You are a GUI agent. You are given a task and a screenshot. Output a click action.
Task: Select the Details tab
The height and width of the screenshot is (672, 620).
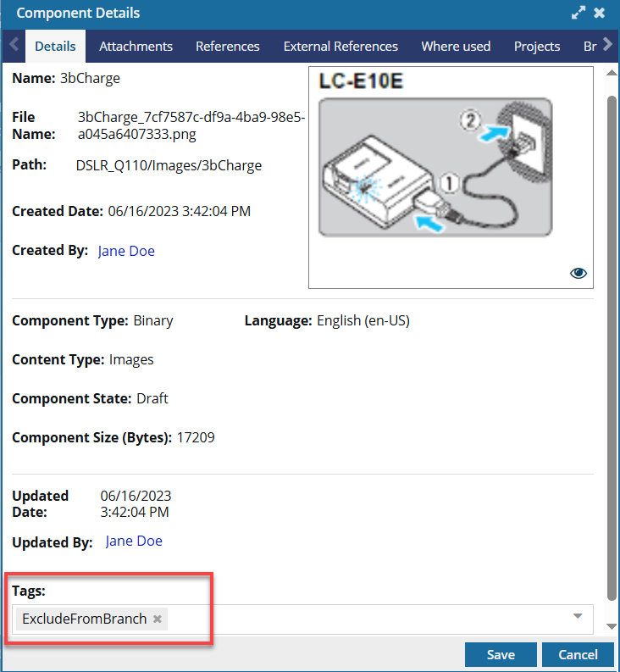tap(55, 47)
